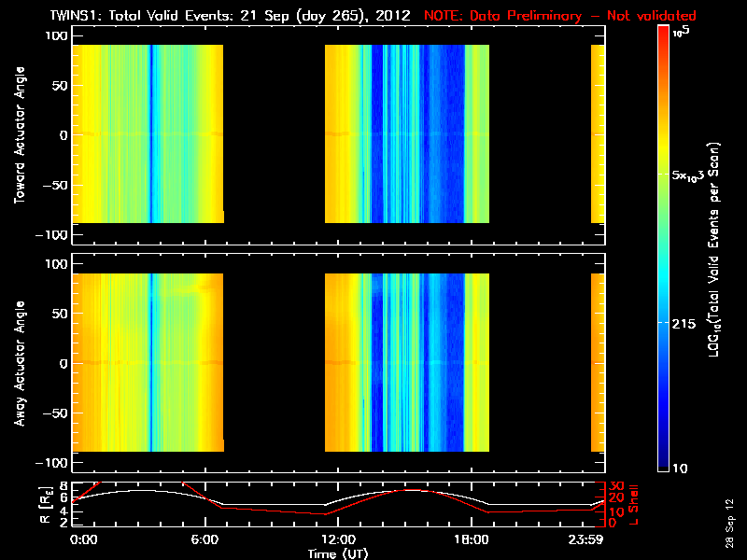This screenshot has width=747, height=560.
Task: Click the 0:00 time tick label
Action: click(x=83, y=540)
